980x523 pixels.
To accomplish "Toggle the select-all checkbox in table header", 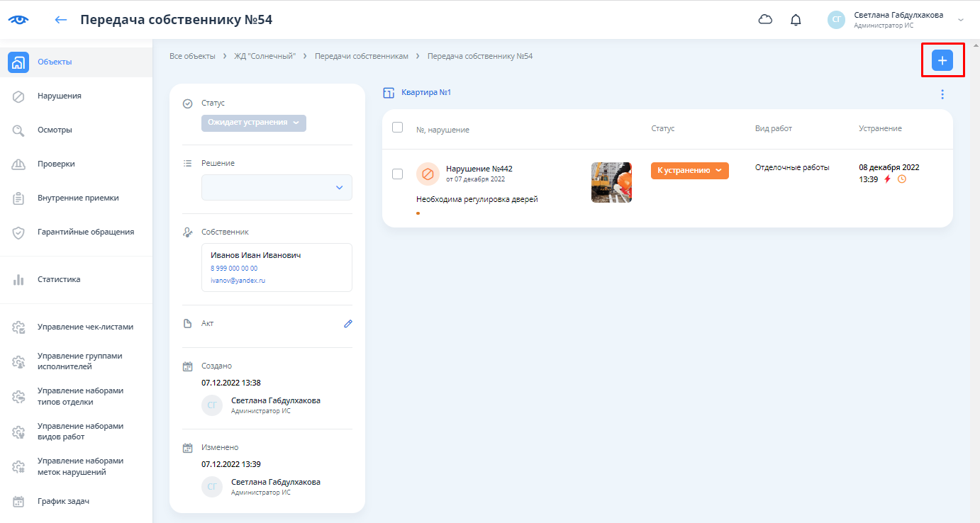I will tap(398, 128).
